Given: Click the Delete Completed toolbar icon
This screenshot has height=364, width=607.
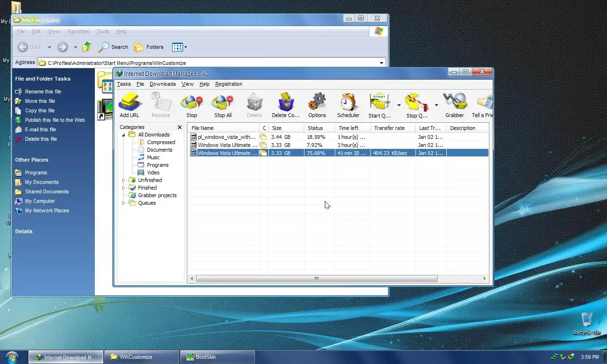Looking at the screenshot, I should 285,105.
